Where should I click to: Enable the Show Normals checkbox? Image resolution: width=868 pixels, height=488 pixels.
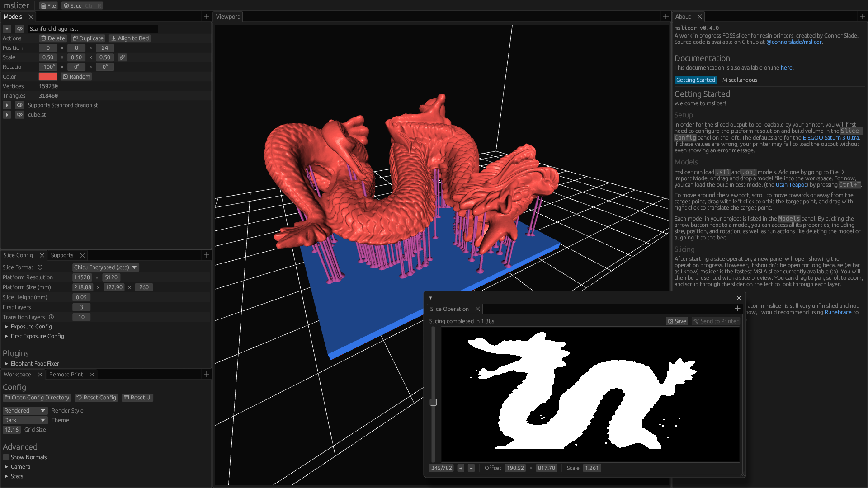click(x=6, y=457)
